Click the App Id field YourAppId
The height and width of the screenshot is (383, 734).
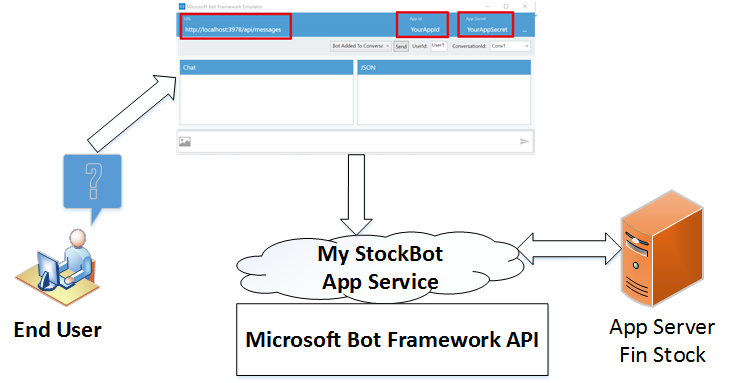tap(422, 25)
